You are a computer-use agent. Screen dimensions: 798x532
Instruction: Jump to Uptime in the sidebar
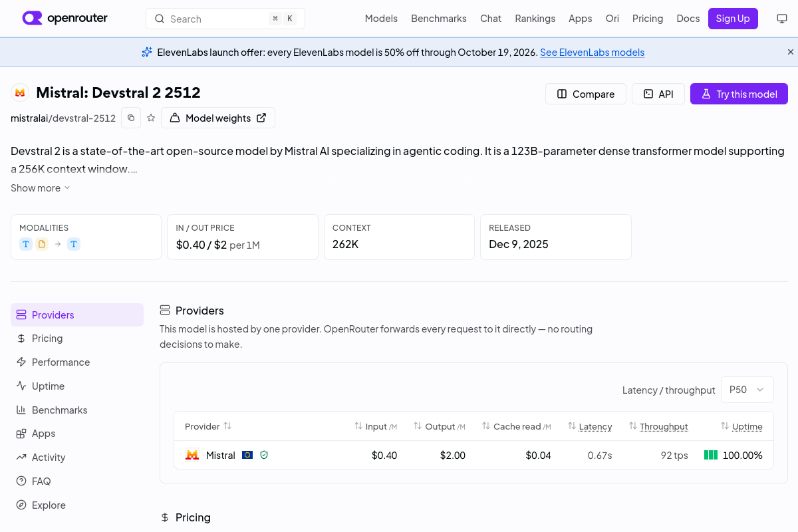[x=77, y=386]
